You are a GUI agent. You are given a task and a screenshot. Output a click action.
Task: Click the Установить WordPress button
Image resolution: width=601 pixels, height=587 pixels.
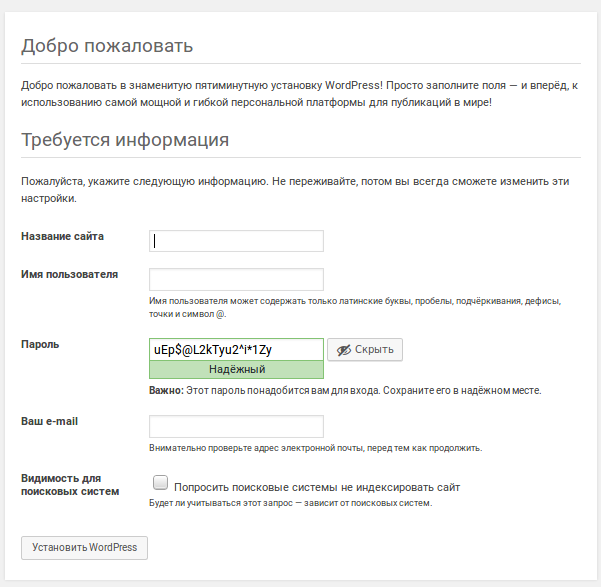click(84, 548)
